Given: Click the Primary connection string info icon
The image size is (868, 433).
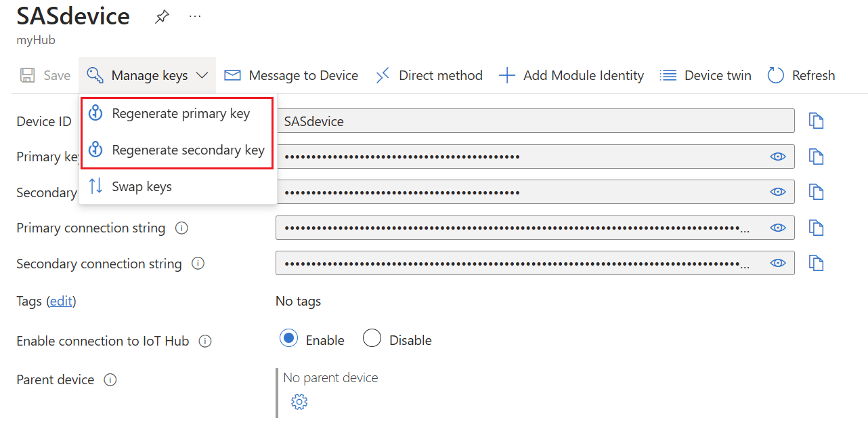Looking at the screenshot, I should (x=181, y=228).
